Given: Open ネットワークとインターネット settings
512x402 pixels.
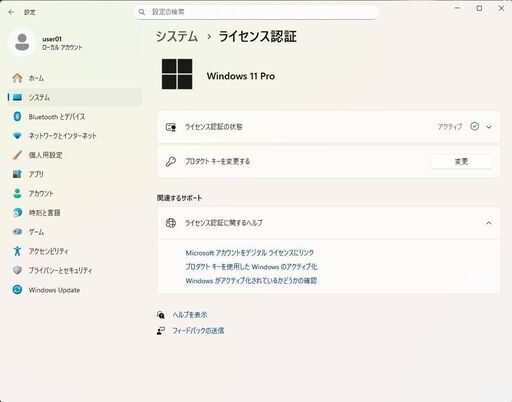Looking at the screenshot, I should [75, 136].
